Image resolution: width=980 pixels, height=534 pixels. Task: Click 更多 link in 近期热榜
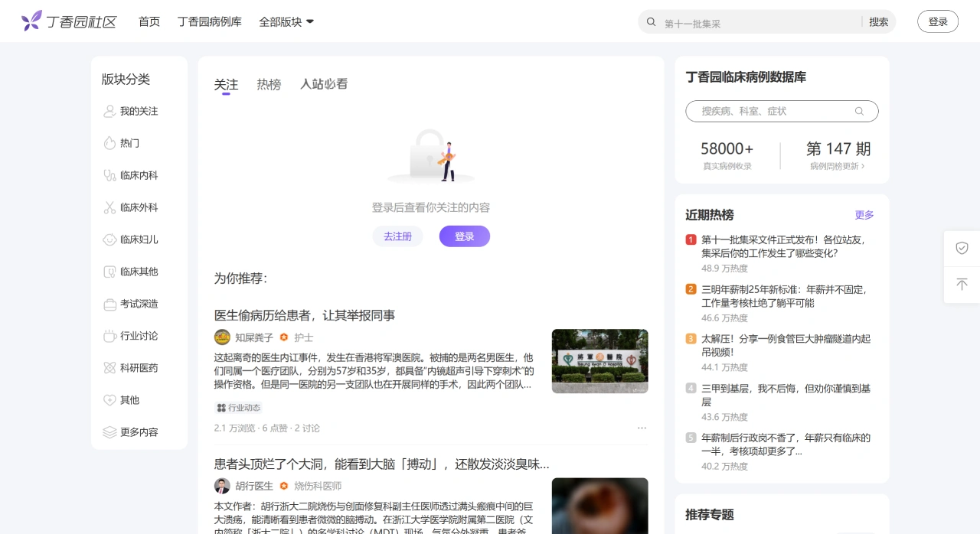pos(864,215)
